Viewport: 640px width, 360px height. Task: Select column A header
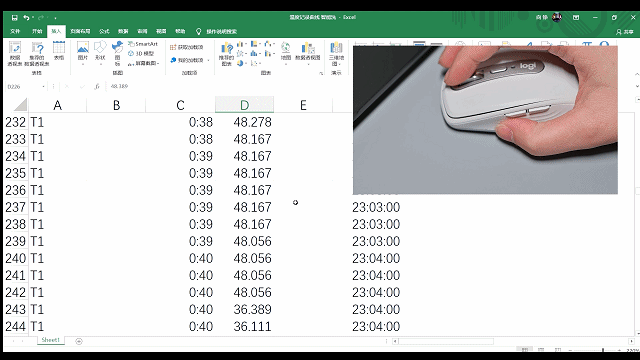coord(58,105)
